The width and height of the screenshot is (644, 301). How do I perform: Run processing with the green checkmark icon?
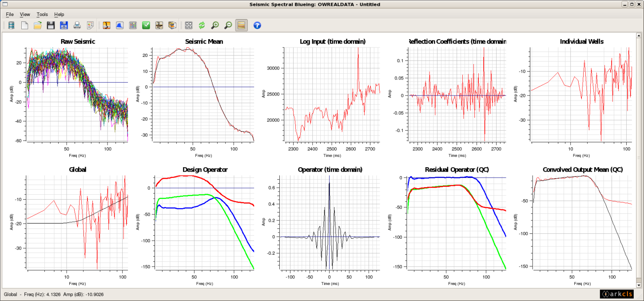(x=146, y=25)
